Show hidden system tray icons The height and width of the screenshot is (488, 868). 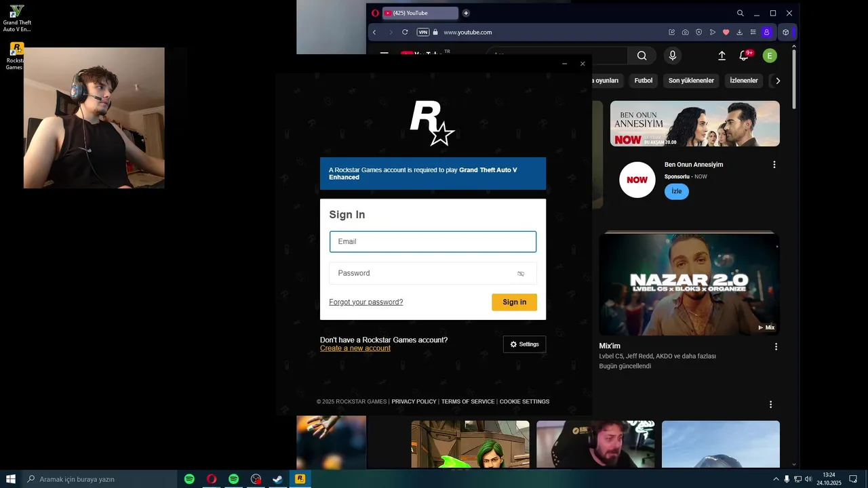pyautogui.click(x=776, y=479)
